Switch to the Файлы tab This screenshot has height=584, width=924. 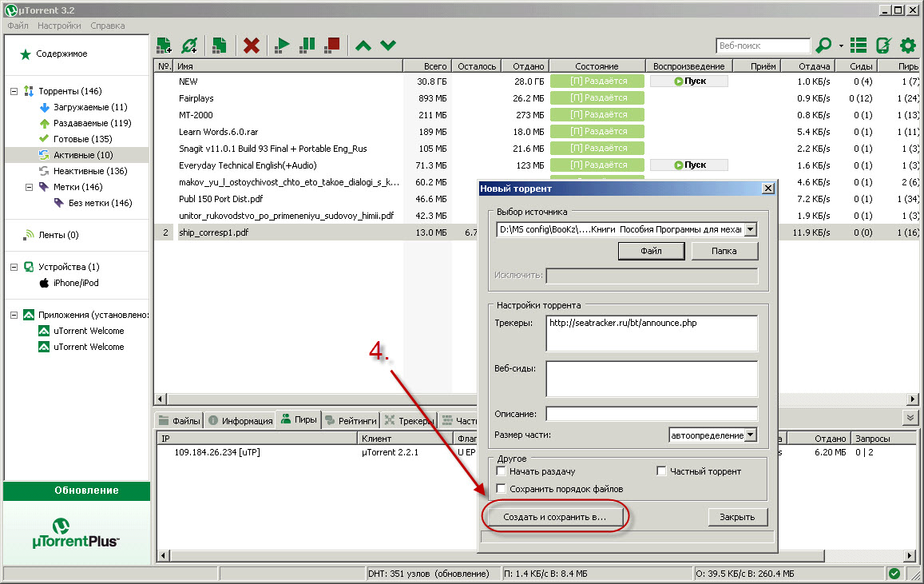pos(180,420)
